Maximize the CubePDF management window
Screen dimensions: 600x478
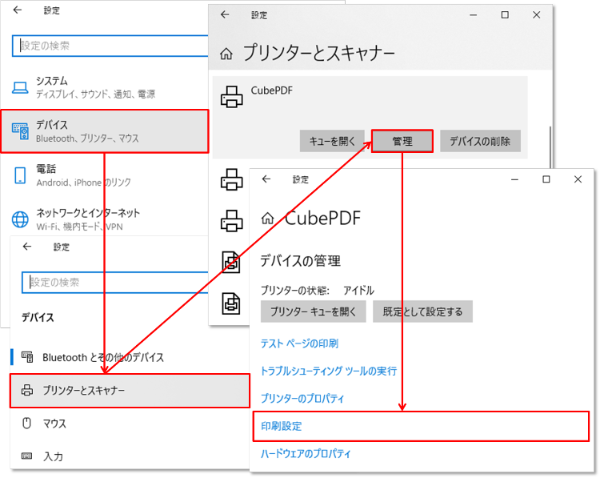coord(546,179)
